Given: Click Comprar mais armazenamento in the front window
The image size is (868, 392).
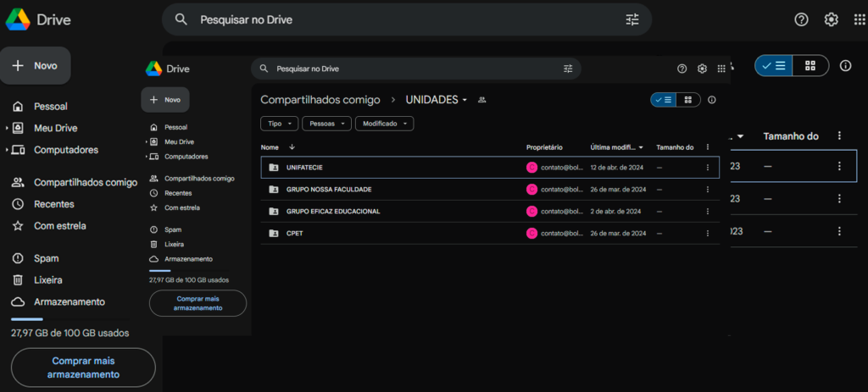Looking at the screenshot, I should point(198,303).
